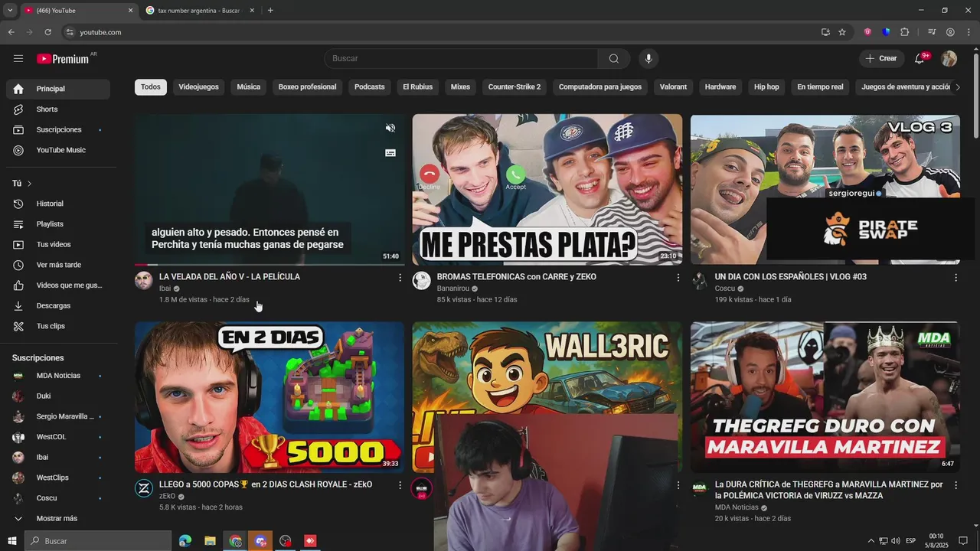
Task: Open Duki subscription channel
Action: (x=58, y=396)
